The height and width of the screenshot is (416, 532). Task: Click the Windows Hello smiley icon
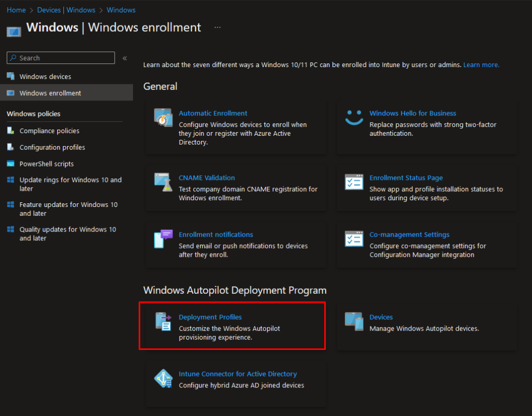[x=354, y=118]
